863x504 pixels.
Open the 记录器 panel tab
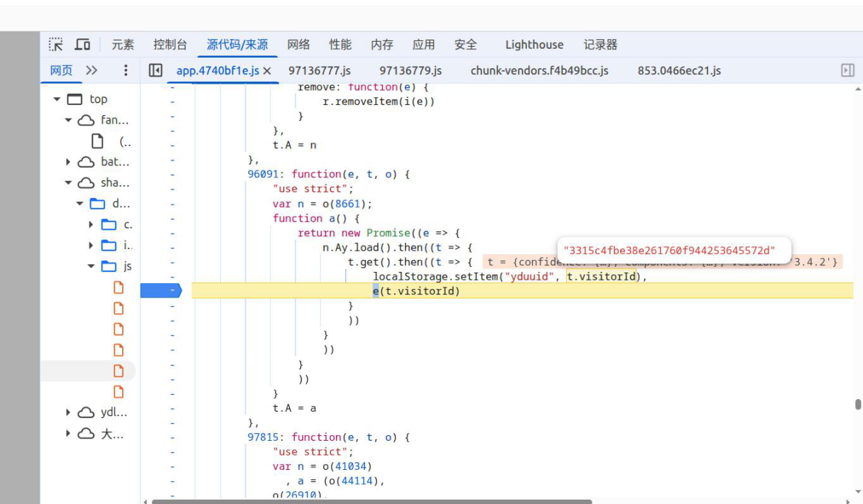coord(600,45)
